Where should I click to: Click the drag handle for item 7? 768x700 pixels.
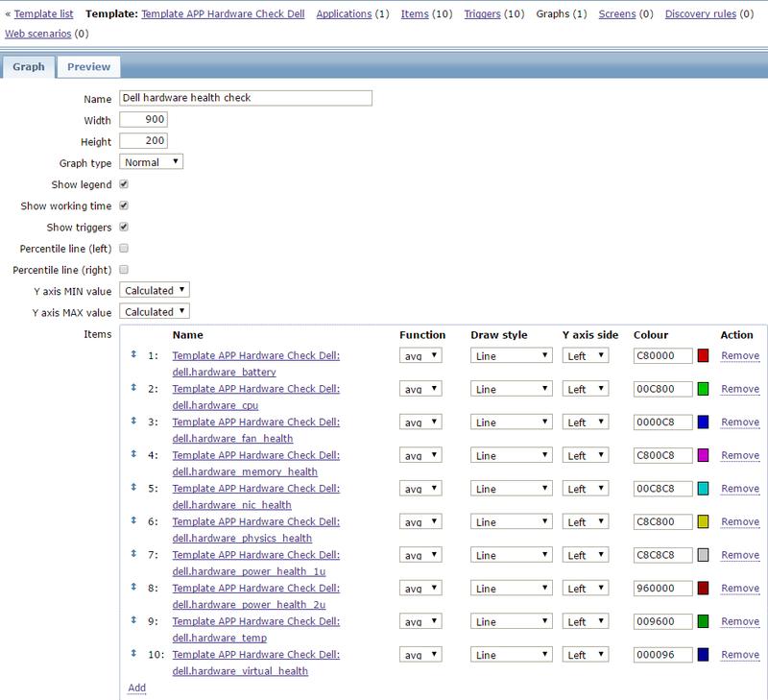click(x=133, y=554)
